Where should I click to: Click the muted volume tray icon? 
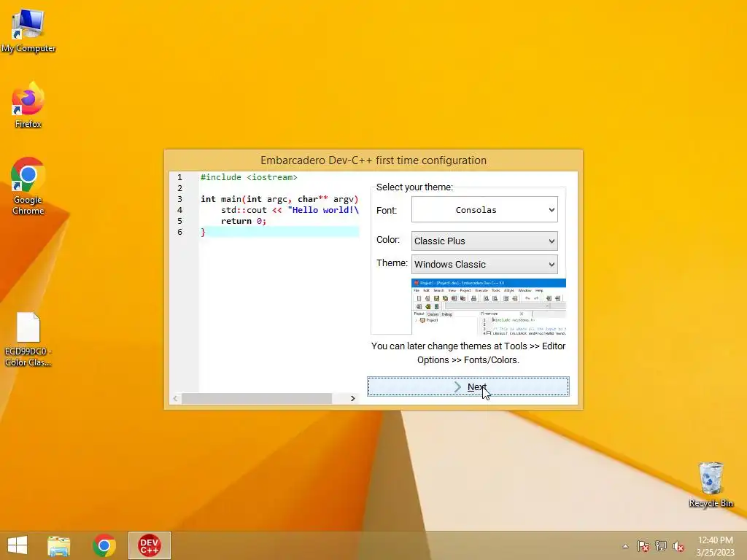tap(678, 546)
